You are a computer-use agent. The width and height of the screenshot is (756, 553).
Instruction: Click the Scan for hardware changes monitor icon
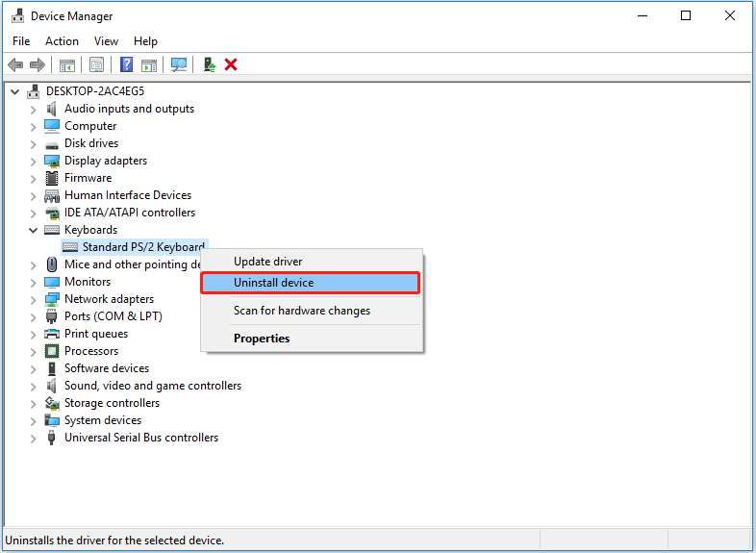click(179, 64)
